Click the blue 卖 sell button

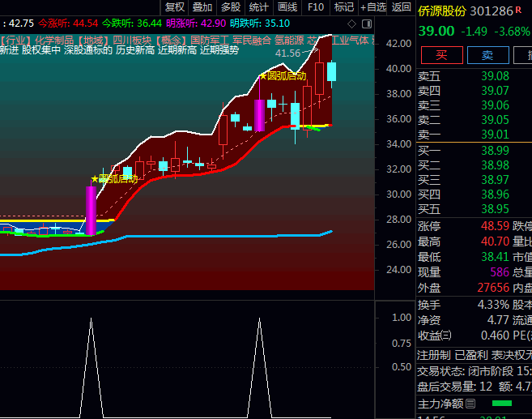click(x=488, y=55)
